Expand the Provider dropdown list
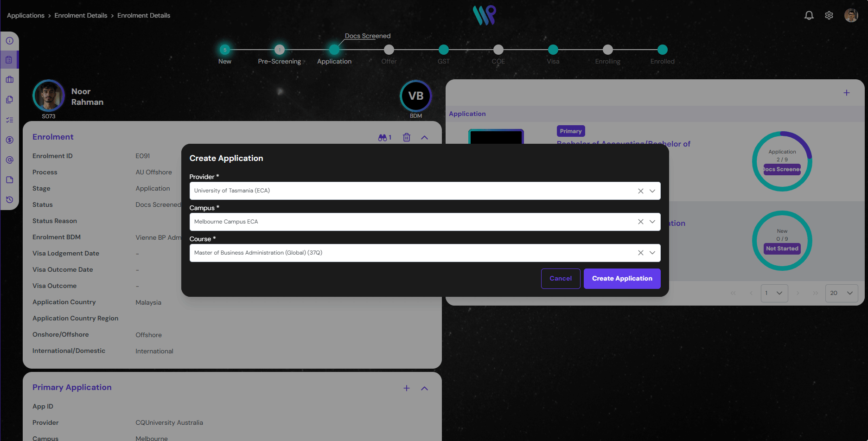The height and width of the screenshot is (441, 868). tap(652, 191)
